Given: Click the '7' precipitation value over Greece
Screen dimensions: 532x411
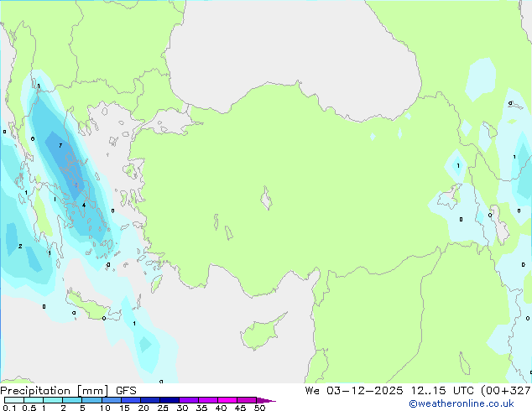Looking at the screenshot, I should coord(60,145).
